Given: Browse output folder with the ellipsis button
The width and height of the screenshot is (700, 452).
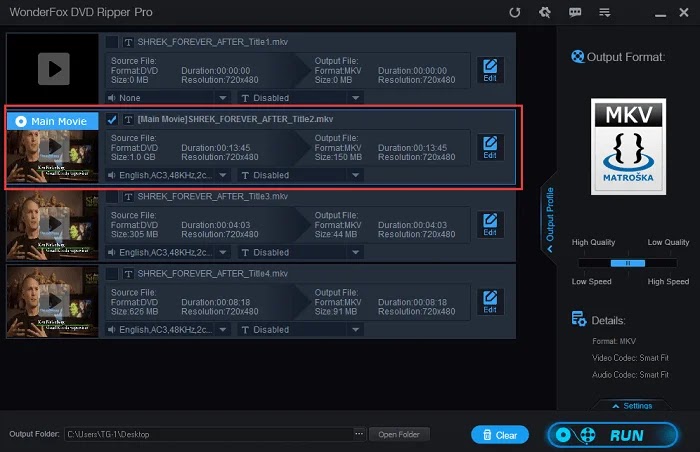Looking at the screenshot, I should click(x=359, y=434).
